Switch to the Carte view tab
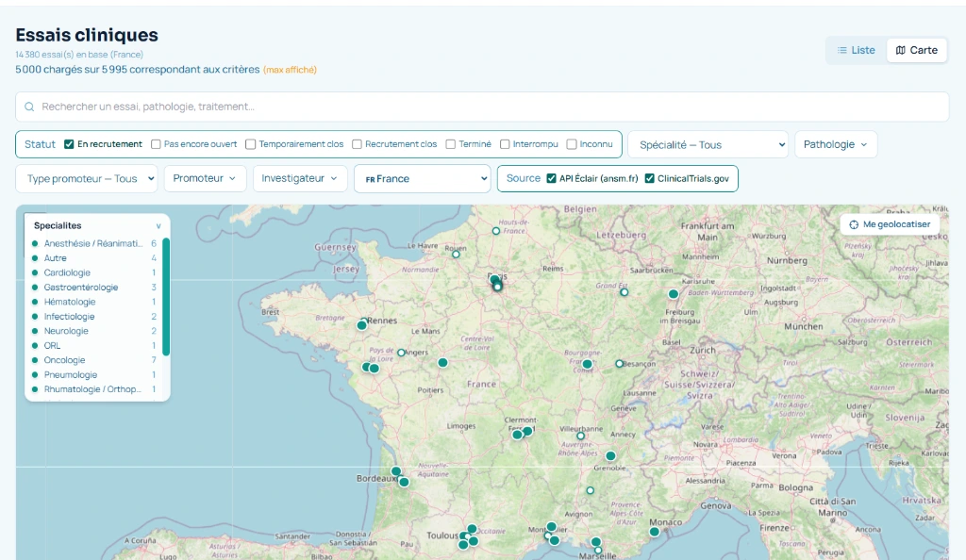This screenshot has height=560, width=966. 916,50
